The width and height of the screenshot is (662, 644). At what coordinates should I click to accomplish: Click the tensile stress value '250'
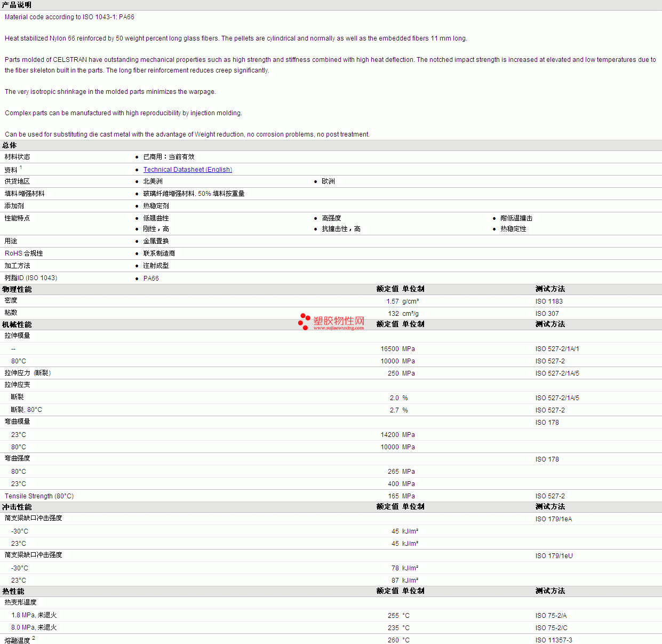(393, 373)
